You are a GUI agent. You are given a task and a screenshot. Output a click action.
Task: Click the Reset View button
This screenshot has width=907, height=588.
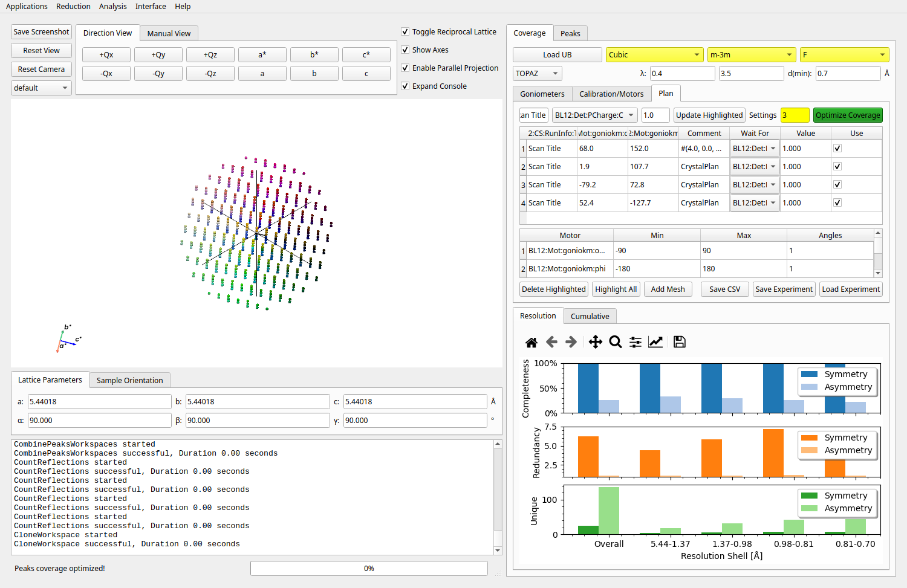point(41,50)
